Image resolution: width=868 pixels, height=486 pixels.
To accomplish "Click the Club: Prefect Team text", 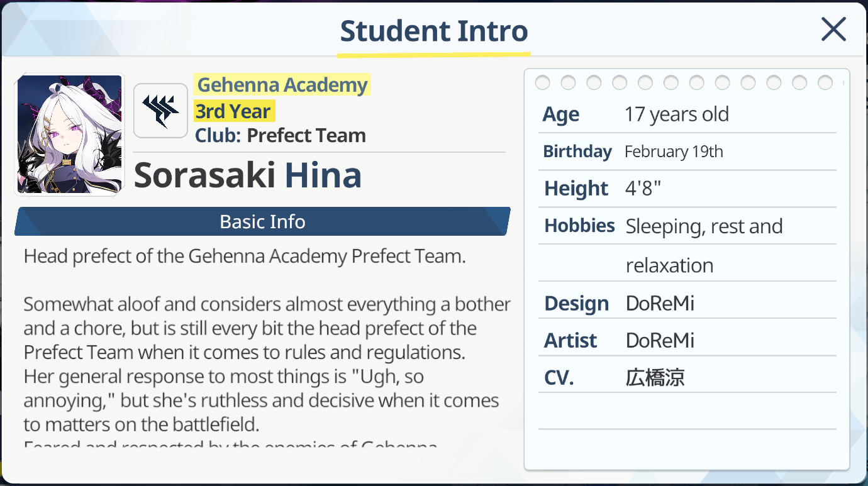I will pyautogui.click(x=281, y=135).
